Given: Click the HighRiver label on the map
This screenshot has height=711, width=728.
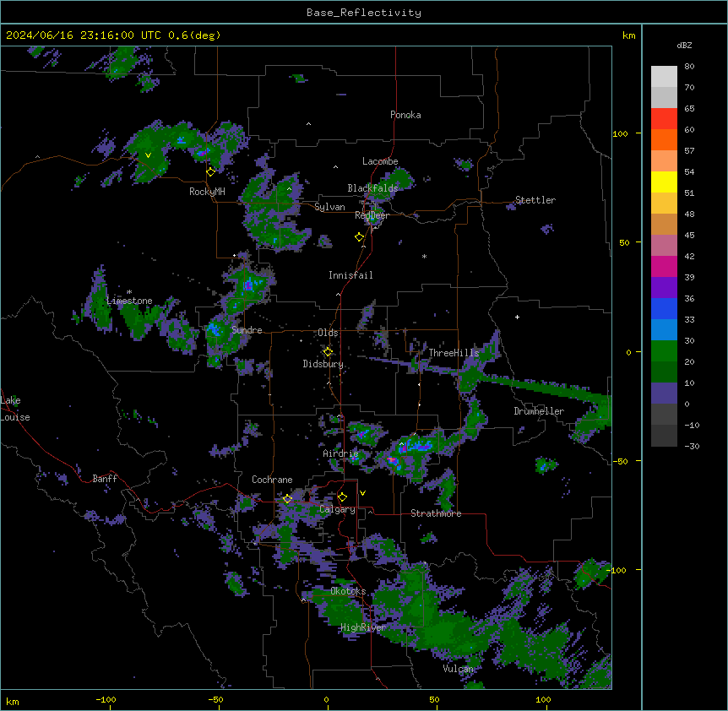Looking at the screenshot, I should pyautogui.click(x=363, y=627).
